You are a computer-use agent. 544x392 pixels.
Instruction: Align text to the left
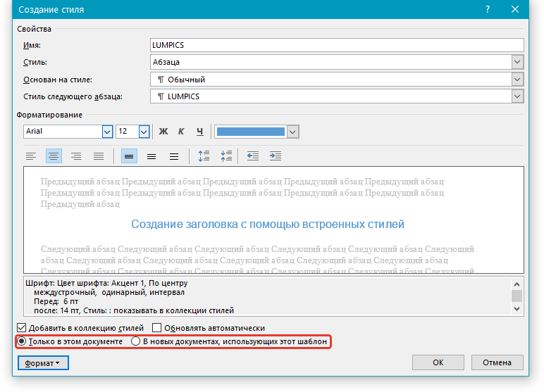coord(31,156)
